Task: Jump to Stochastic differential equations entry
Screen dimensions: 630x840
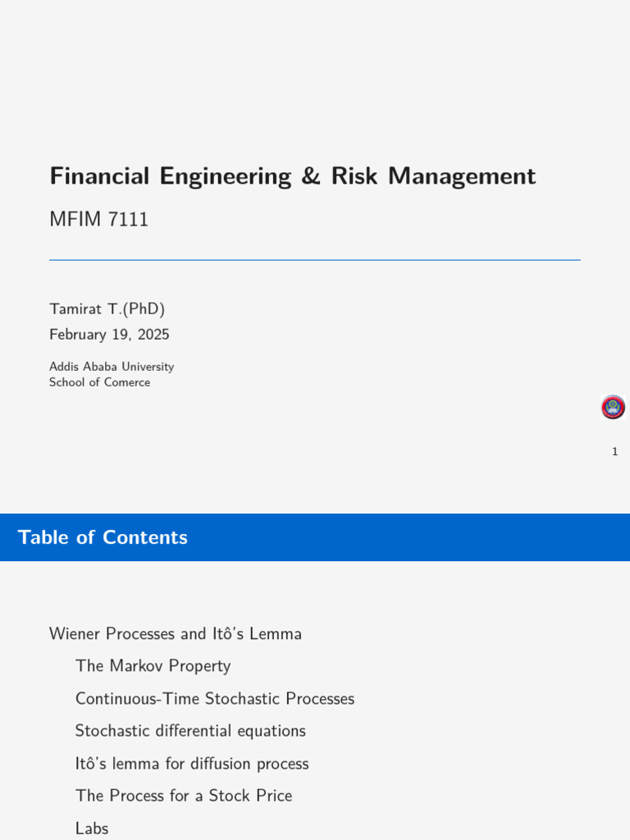Action: coord(190,731)
